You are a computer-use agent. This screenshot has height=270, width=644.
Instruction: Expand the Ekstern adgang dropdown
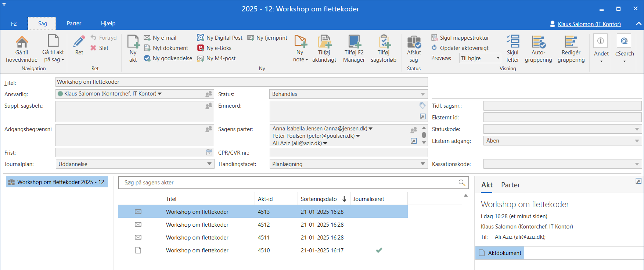coord(637,141)
